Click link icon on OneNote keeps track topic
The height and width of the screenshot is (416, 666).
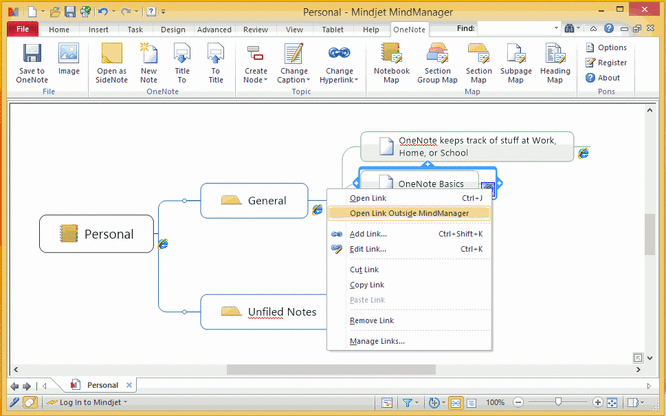coord(583,153)
